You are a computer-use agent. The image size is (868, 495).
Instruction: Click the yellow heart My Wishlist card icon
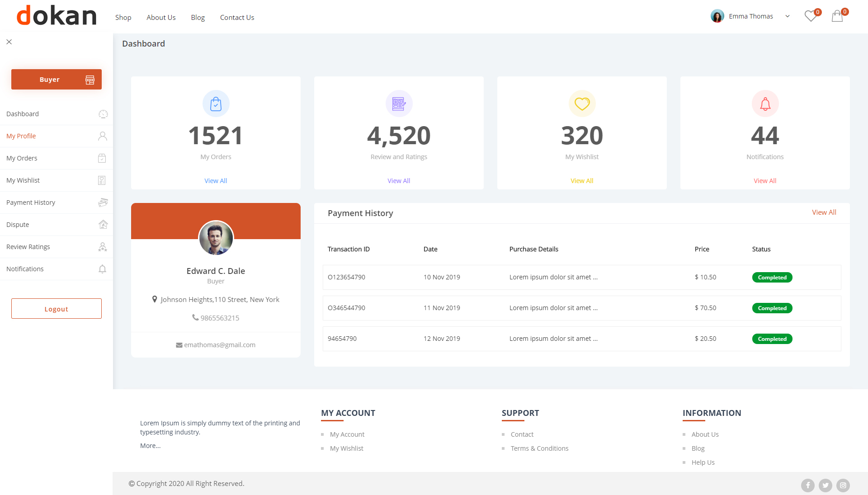(x=582, y=104)
